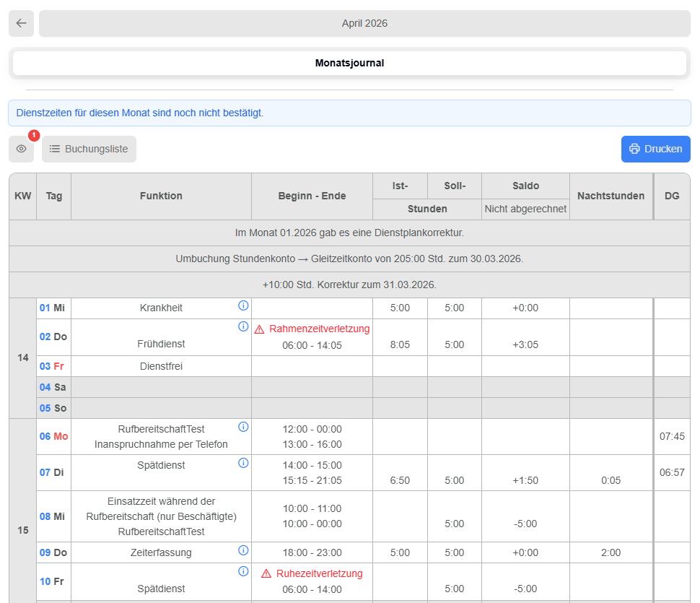Click info icon for Spätdienst on 07 Di
This screenshot has height=603, width=700.
click(x=243, y=462)
